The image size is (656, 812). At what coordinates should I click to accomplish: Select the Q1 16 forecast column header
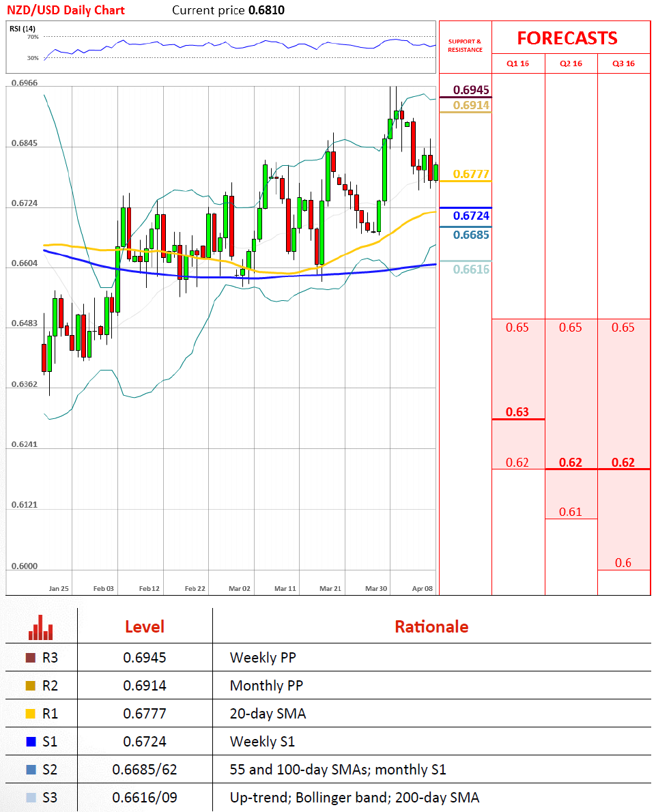tap(517, 63)
